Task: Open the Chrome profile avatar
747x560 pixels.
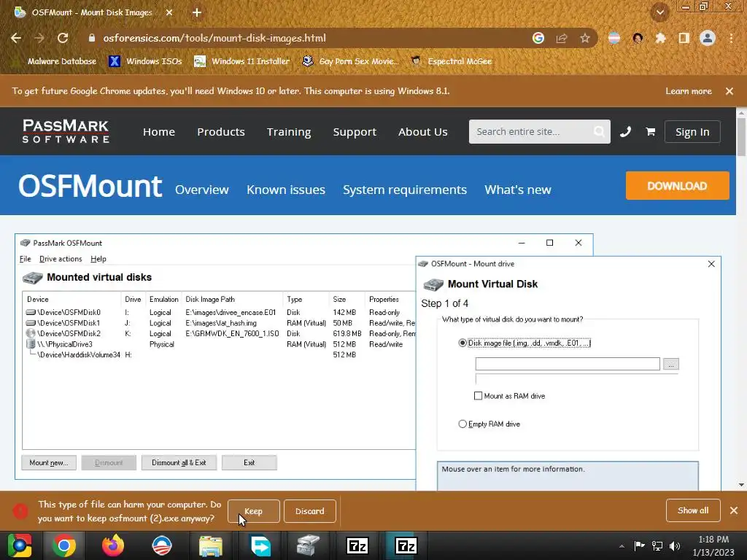Action: click(708, 38)
